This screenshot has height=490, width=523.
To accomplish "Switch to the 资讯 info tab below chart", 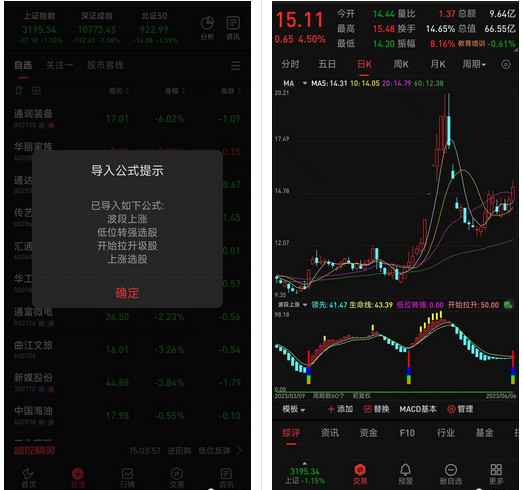I will click(x=330, y=433).
